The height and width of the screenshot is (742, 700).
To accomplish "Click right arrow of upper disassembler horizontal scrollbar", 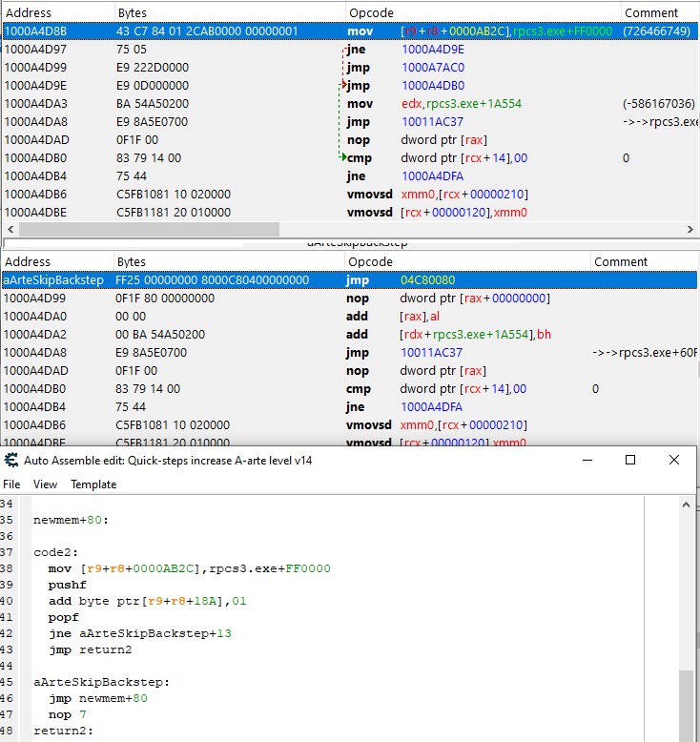I will pyautogui.click(x=690, y=230).
